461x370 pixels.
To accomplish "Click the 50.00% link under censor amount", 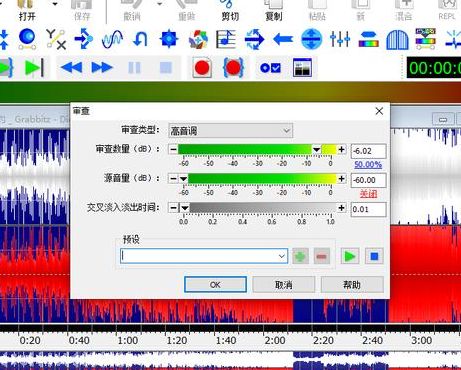I will (368, 165).
